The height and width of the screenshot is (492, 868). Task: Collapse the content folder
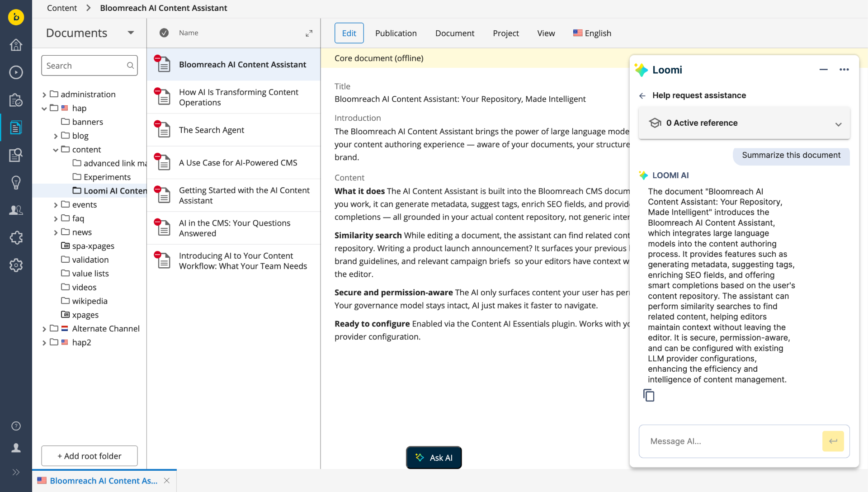pyautogui.click(x=56, y=150)
